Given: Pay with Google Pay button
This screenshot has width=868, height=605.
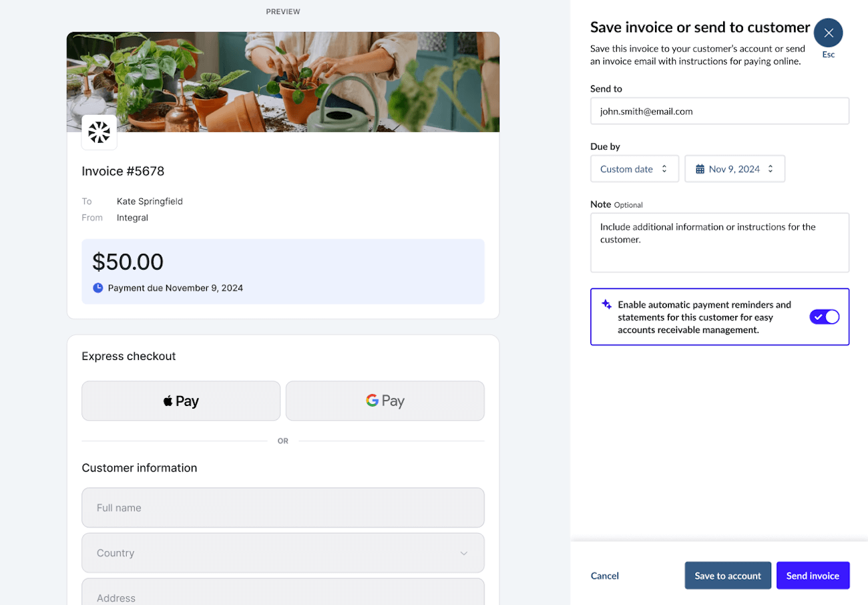Looking at the screenshot, I should [x=385, y=401].
